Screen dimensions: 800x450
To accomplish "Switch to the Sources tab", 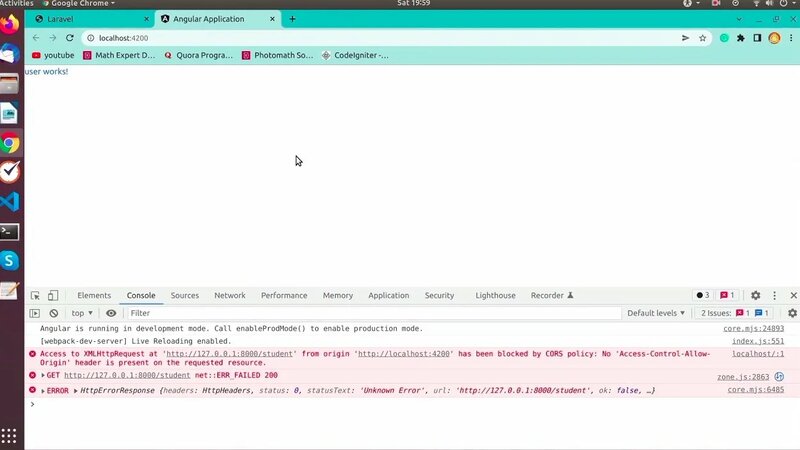I will coord(185,295).
